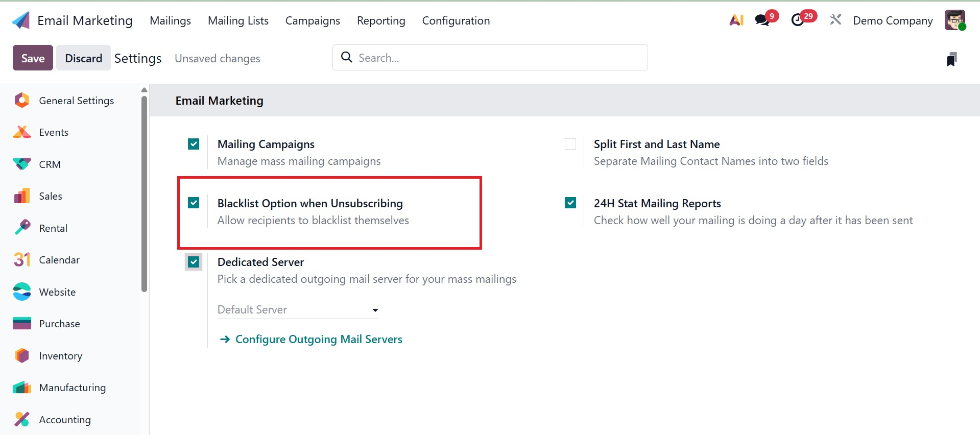This screenshot has width=980, height=435.
Task: Open user avatar menu
Action: (954, 20)
